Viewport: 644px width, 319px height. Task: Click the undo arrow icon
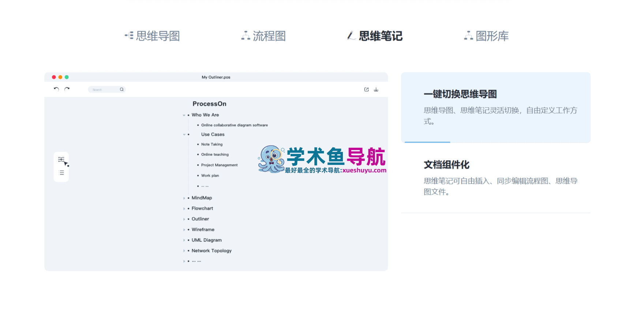pos(56,89)
